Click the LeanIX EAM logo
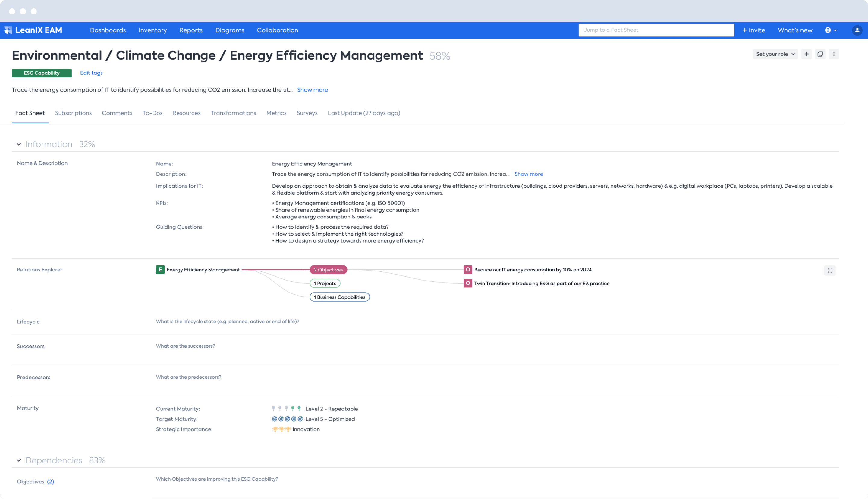This screenshot has width=868, height=499. (33, 30)
